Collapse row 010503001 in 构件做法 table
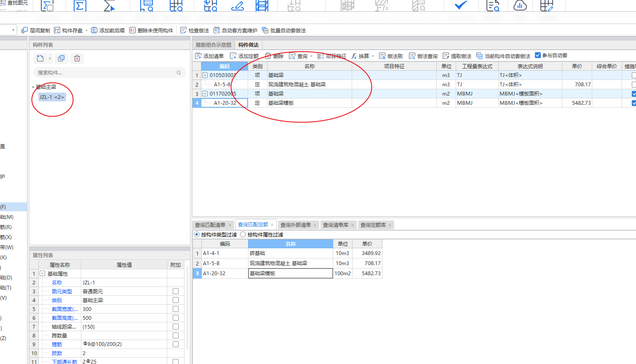636x364 pixels. (x=205, y=75)
